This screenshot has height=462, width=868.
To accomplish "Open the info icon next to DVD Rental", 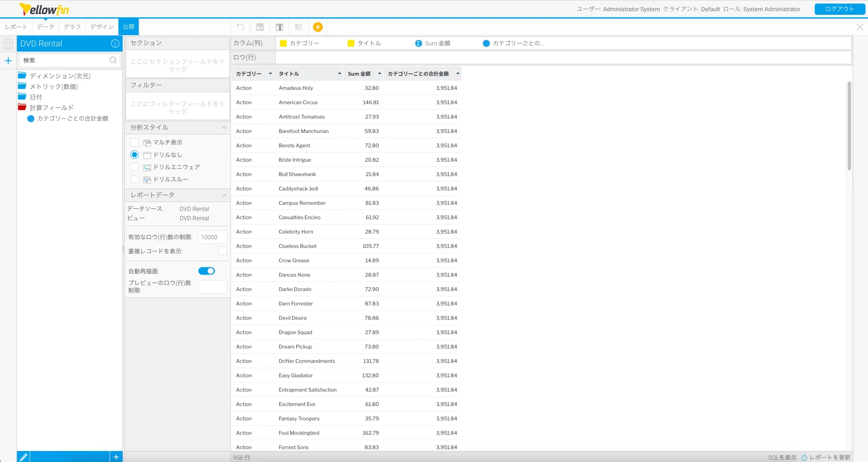I will click(x=115, y=43).
